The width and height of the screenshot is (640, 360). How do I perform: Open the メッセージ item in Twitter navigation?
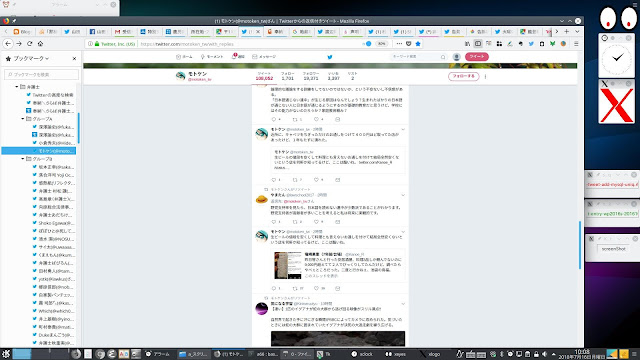[x=264, y=57]
